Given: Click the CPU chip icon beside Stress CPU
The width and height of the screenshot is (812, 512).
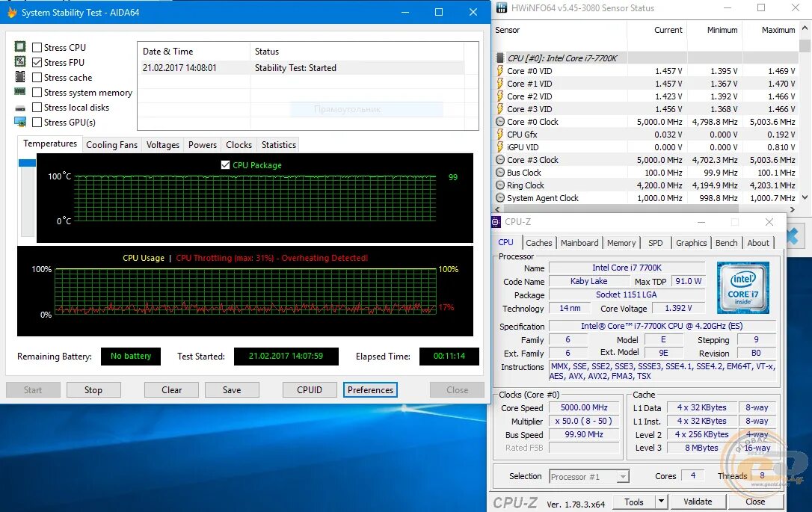Looking at the screenshot, I should point(20,47).
